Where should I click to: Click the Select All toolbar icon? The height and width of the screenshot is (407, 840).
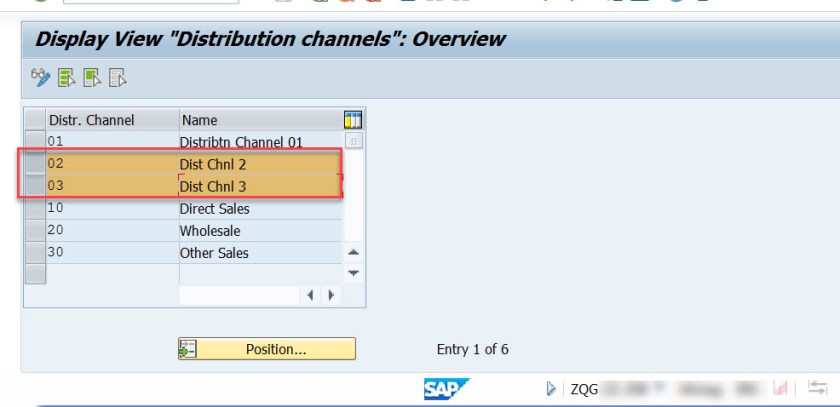tap(67, 77)
